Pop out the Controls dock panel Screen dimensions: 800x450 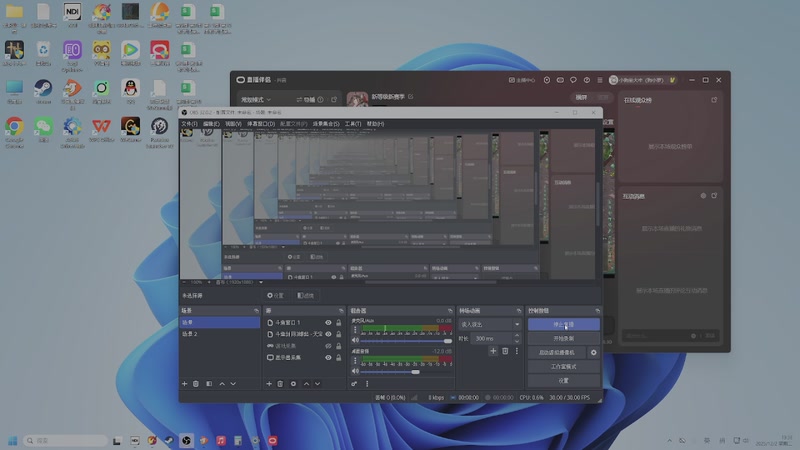pyautogui.click(x=597, y=311)
